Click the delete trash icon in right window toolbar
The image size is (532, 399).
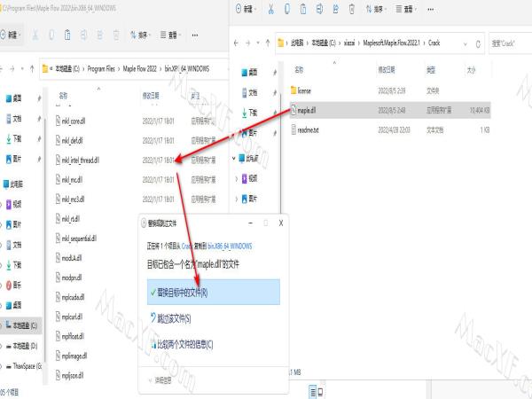pos(352,9)
